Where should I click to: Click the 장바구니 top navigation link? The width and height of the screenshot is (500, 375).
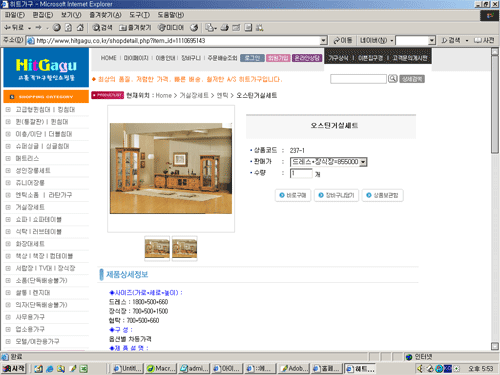[191, 58]
